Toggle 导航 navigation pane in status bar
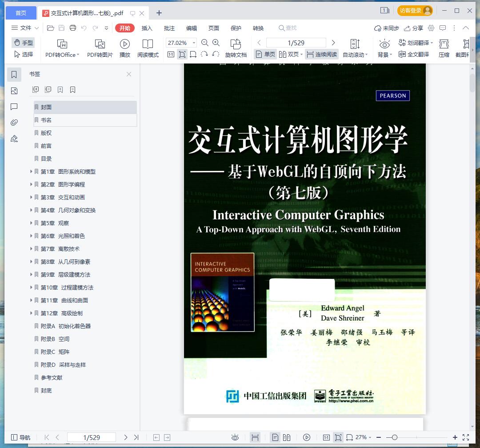 (x=20, y=437)
